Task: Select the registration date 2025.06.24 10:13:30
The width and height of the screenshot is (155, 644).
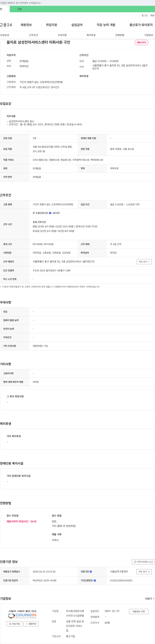Action: (44, 571)
